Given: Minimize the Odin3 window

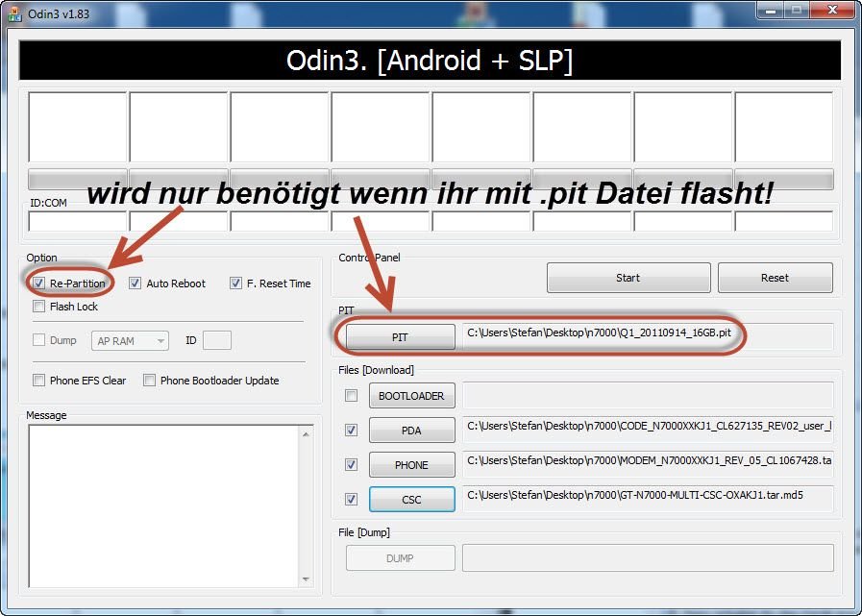Looking at the screenshot, I should [770, 11].
